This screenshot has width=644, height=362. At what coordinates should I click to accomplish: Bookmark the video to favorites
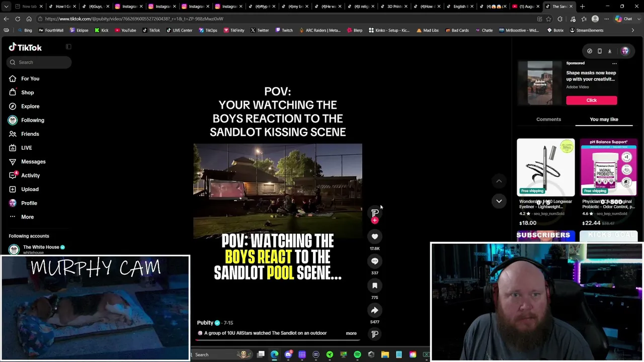click(x=375, y=286)
